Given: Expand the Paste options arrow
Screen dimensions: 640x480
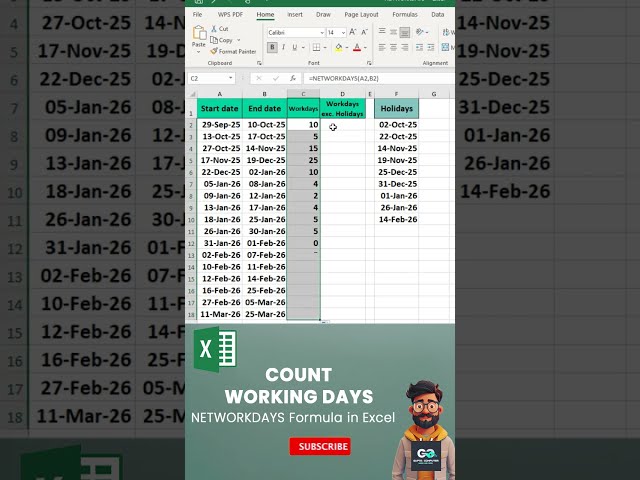Looking at the screenshot, I should [x=199, y=52].
